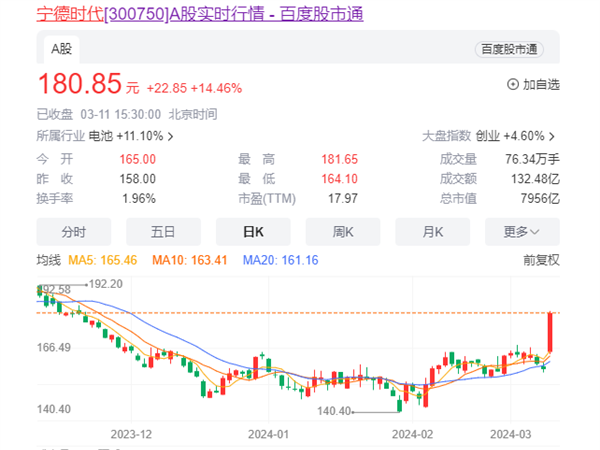Click the 140.40 lowest price marker
Viewport: 600px width, 450px height.
click(x=336, y=411)
